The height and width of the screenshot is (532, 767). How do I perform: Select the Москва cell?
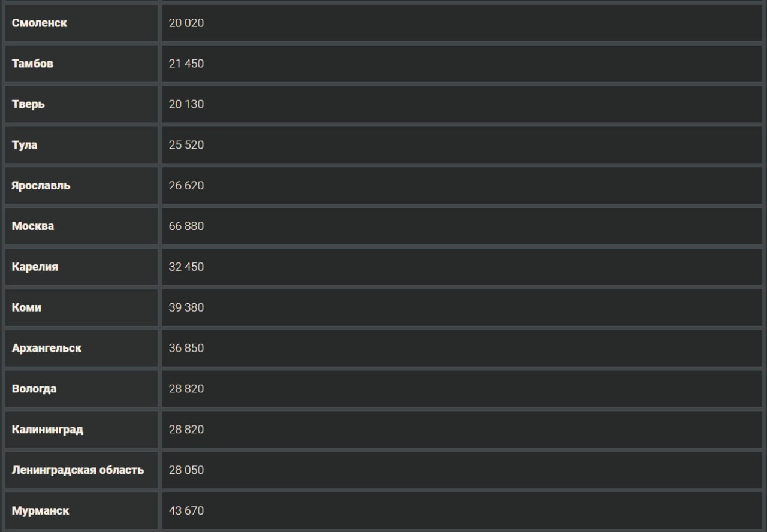tap(33, 226)
